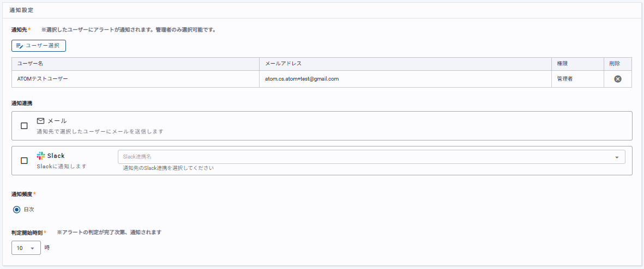The width and height of the screenshot is (644, 269).
Task: Enable the メール notification checkbox
Action: pyautogui.click(x=24, y=126)
